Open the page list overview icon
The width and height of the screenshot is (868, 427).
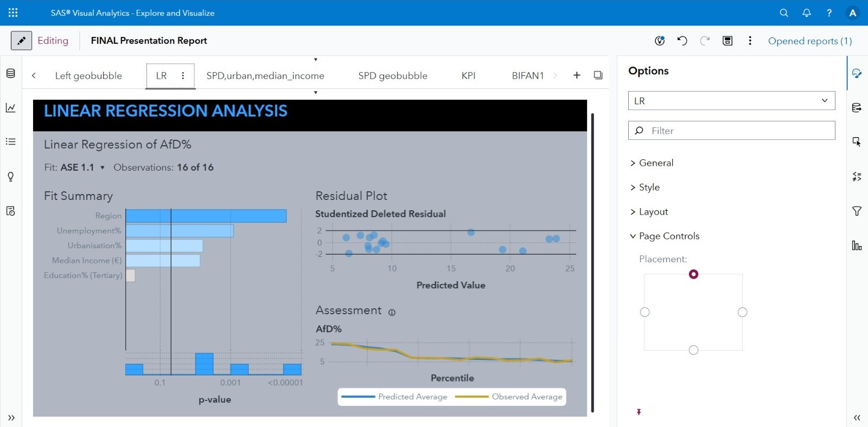tap(598, 75)
